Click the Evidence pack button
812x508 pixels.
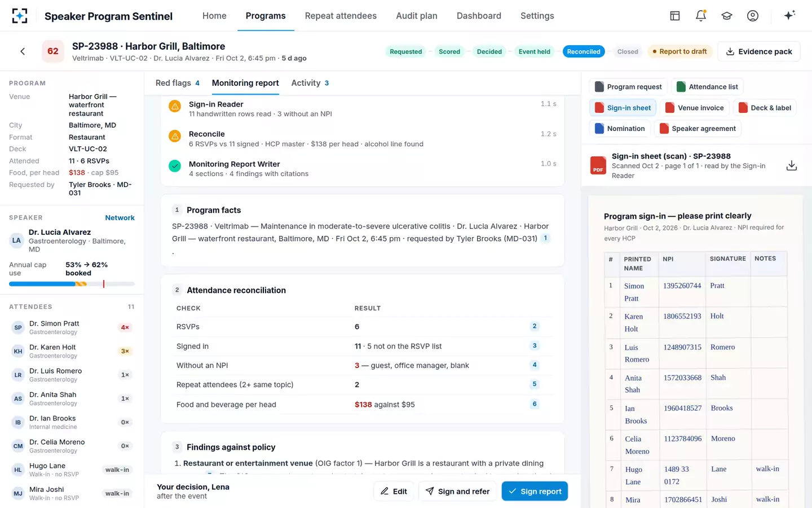tap(759, 51)
